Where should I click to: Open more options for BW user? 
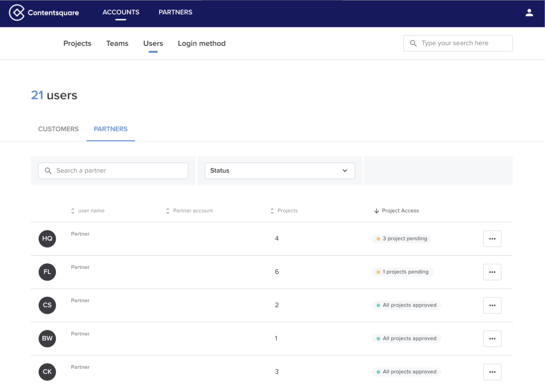(x=492, y=338)
